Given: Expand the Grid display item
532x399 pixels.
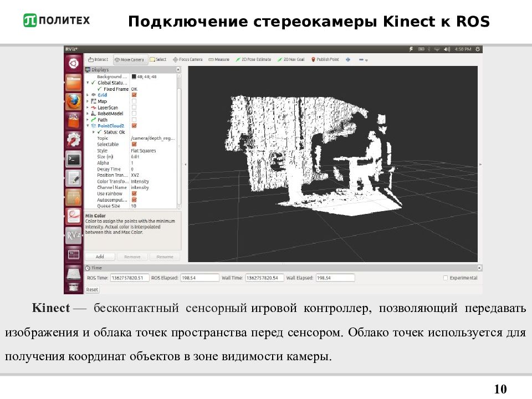Looking at the screenshot, I should (x=88, y=95).
